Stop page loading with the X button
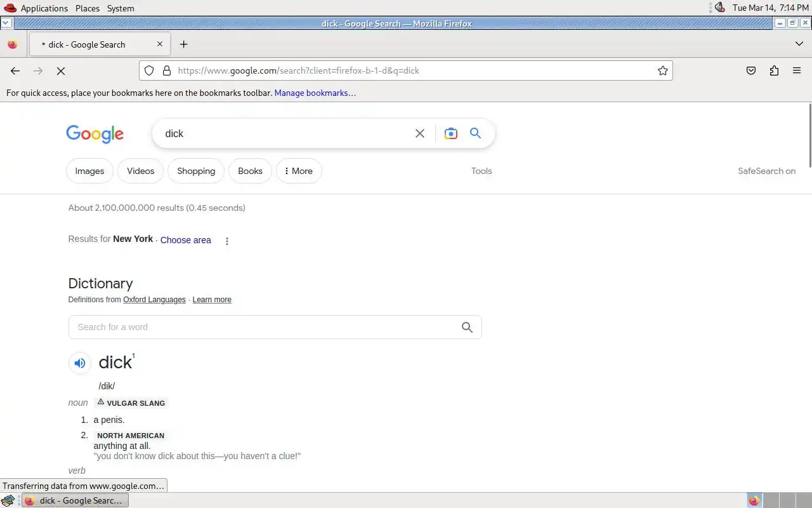This screenshot has width=812, height=508. tap(61, 70)
